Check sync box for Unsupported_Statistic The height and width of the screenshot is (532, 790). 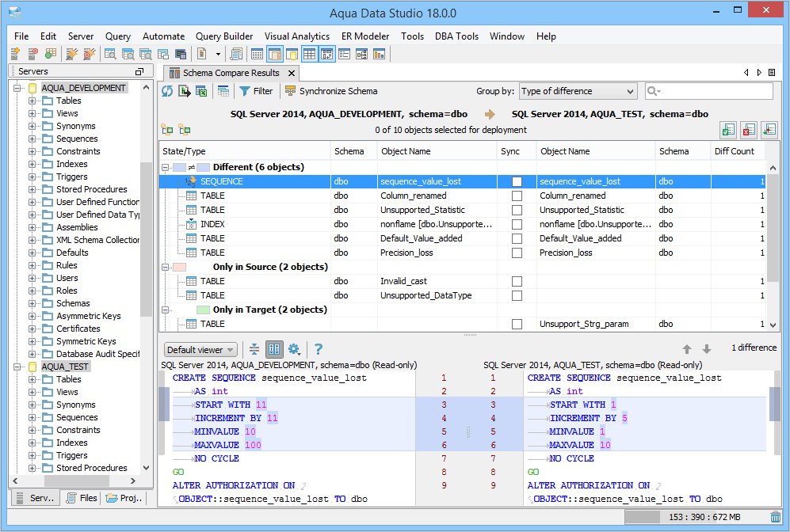point(517,210)
